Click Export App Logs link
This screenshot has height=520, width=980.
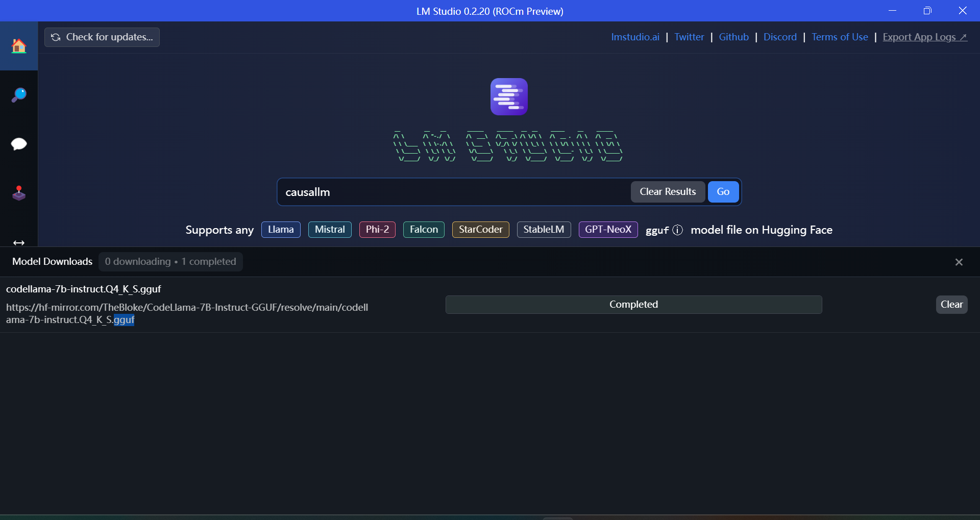pos(925,37)
